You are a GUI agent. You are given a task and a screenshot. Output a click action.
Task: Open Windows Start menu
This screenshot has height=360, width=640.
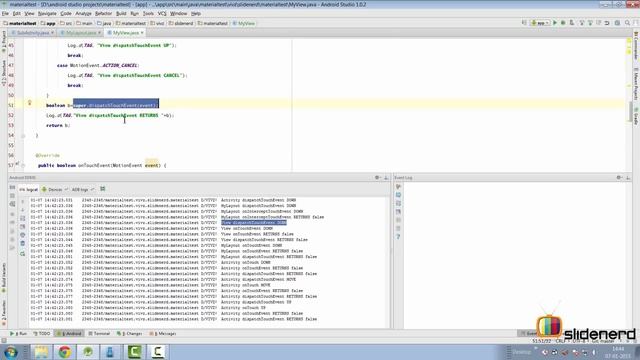coord(10,352)
